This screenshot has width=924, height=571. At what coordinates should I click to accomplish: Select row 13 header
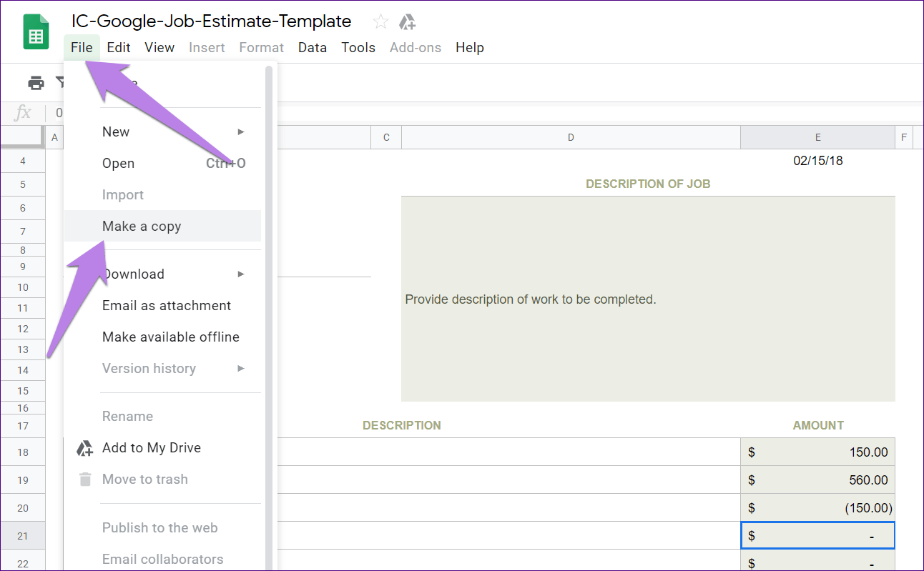[23, 349]
